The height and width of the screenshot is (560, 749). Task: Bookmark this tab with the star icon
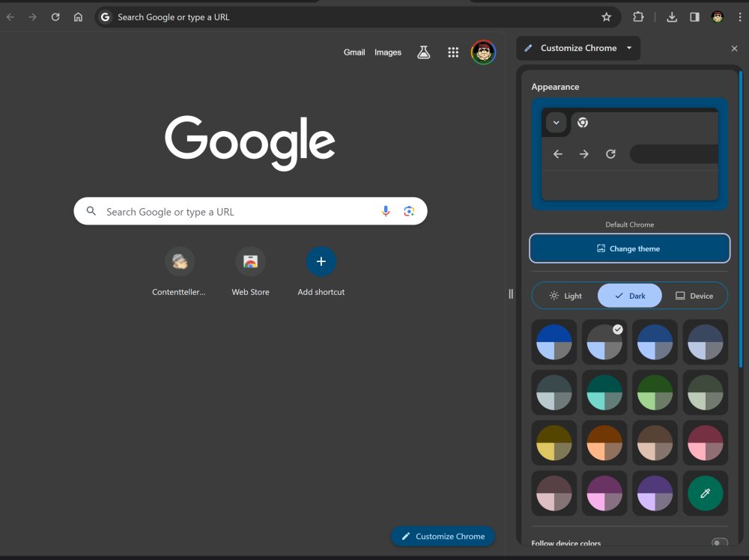[606, 17]
